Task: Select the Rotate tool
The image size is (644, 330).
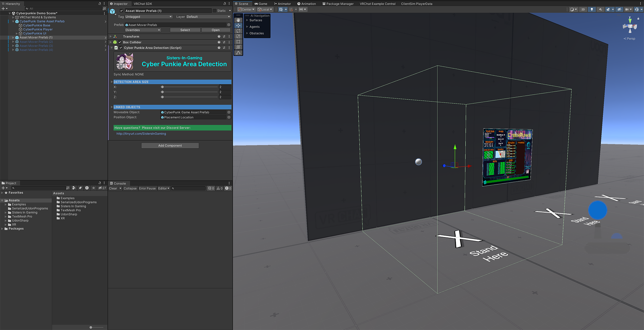Action: (x=238, y=31)
